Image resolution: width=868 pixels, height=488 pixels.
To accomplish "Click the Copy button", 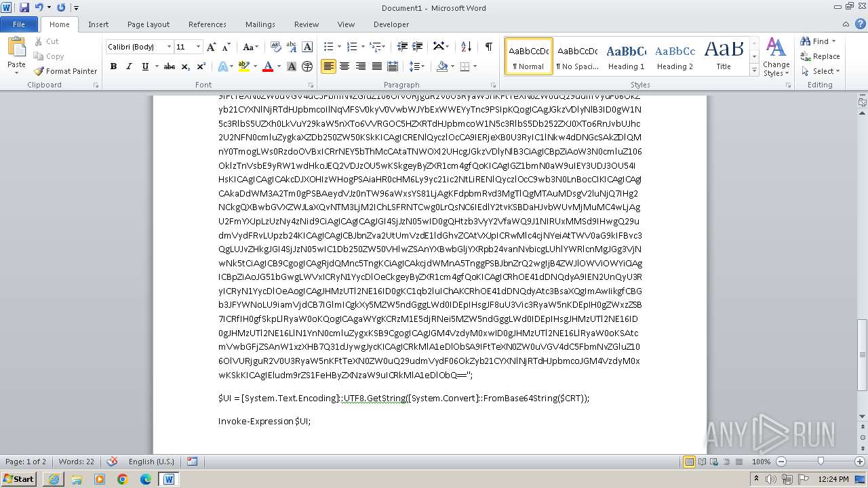I will tap(49, 56).
